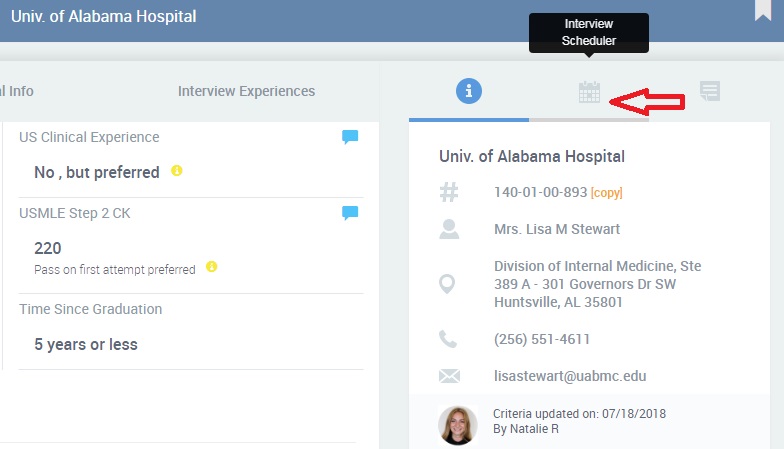Click yellow info icon beside No, but preferred

click(176, 170)
